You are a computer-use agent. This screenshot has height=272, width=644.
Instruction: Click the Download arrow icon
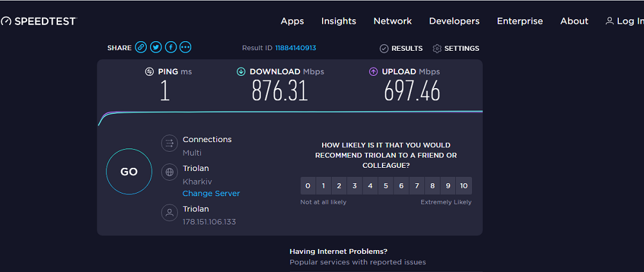[x=241, y=72]
